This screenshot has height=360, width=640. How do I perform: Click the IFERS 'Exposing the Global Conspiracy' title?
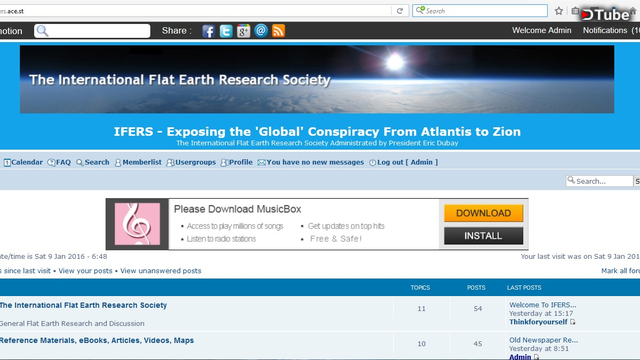[317, 131]
